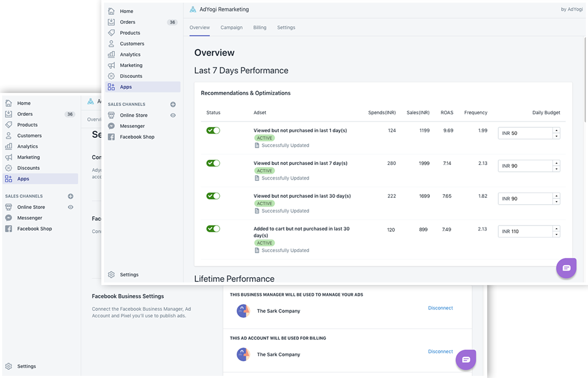588x378 pixels.
Task: Decrease the INR 50 daily budget
Action: [x=557, y=136]
